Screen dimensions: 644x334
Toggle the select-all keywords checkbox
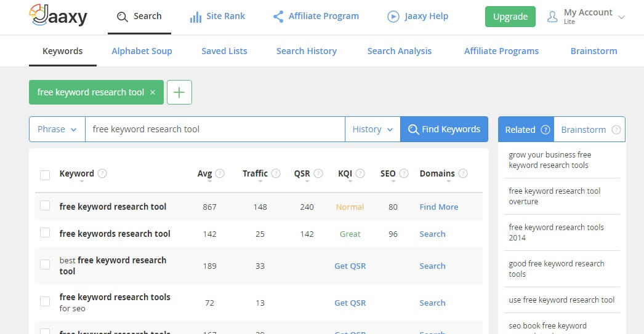coord(45,175)
